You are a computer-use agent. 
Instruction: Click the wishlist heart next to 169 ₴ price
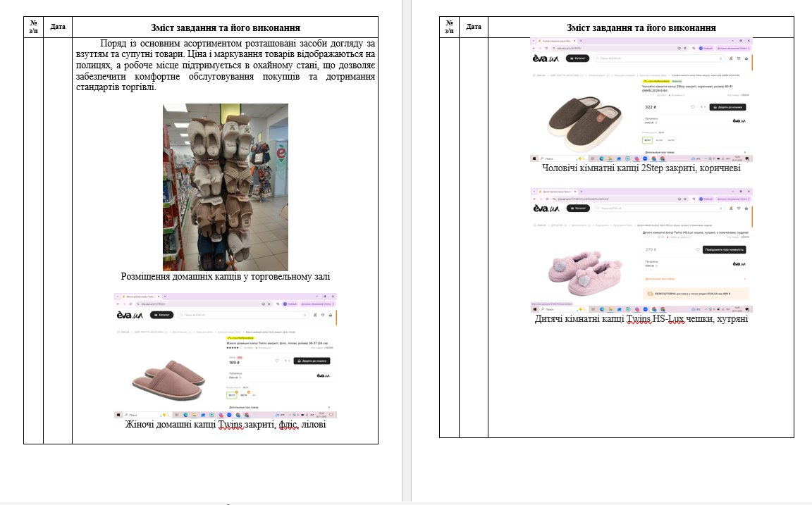(x=278, y=361)
